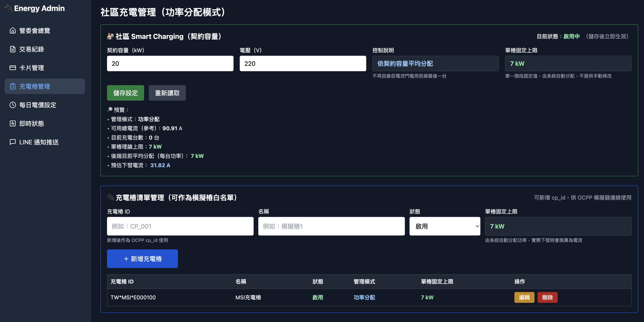Click the card icon for 卡片管理
This screenshot has width=644, height=322.
[12, 68]
